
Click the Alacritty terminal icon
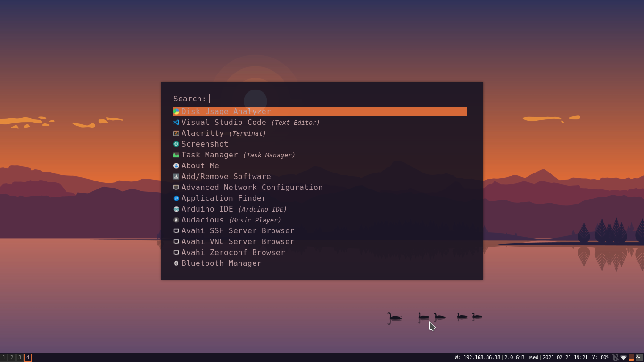[176, 133]
